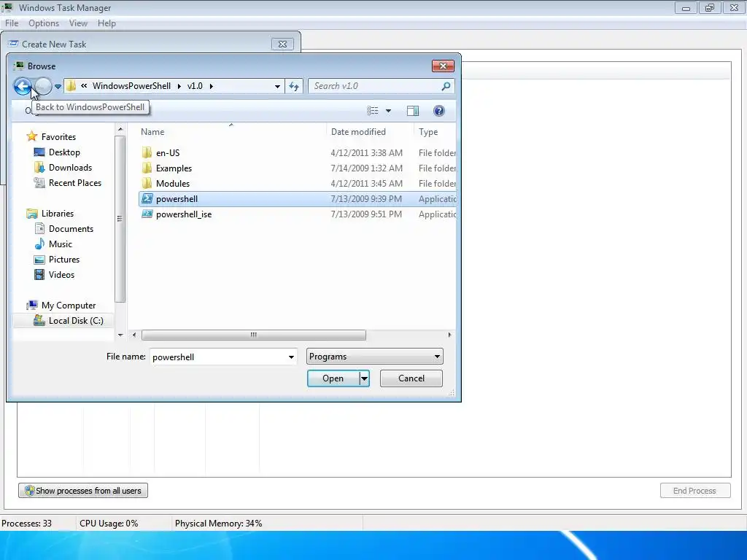Click the File name input box
Viewport: 747px width, 560px height.
click(217, 357)
